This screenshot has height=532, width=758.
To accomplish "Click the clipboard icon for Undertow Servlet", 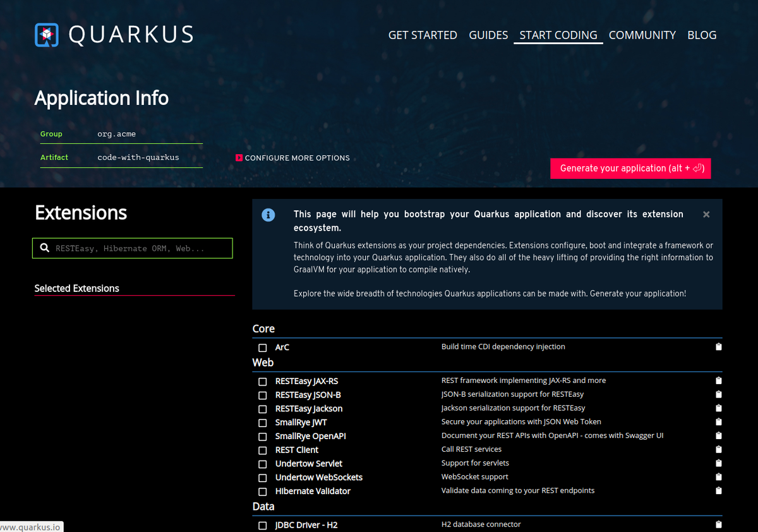I will [x=718, y=463].
